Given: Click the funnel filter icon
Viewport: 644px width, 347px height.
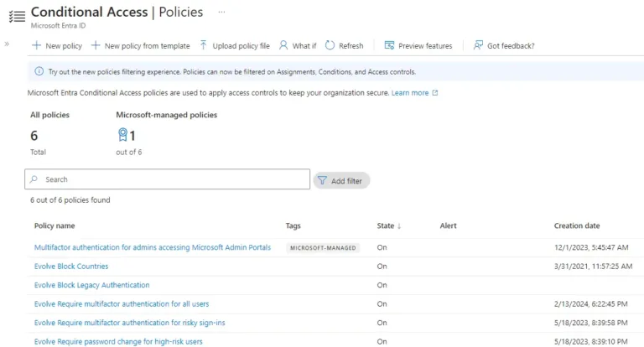Looking at the screenshot, I should pos(322,181).
